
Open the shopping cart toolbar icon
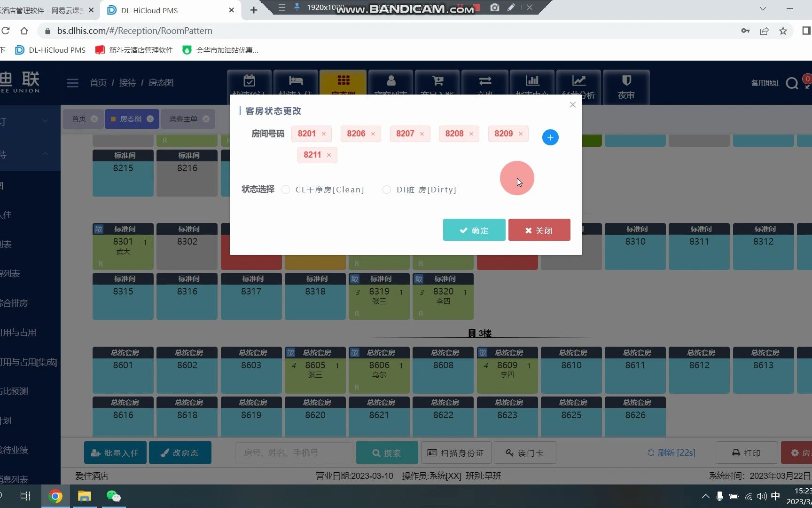pos(437,83)
